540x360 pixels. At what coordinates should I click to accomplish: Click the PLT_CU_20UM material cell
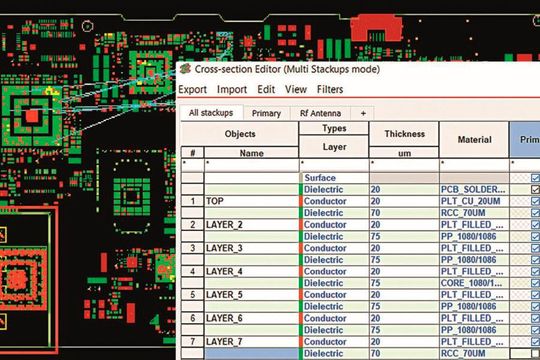(x=474, y=201)
